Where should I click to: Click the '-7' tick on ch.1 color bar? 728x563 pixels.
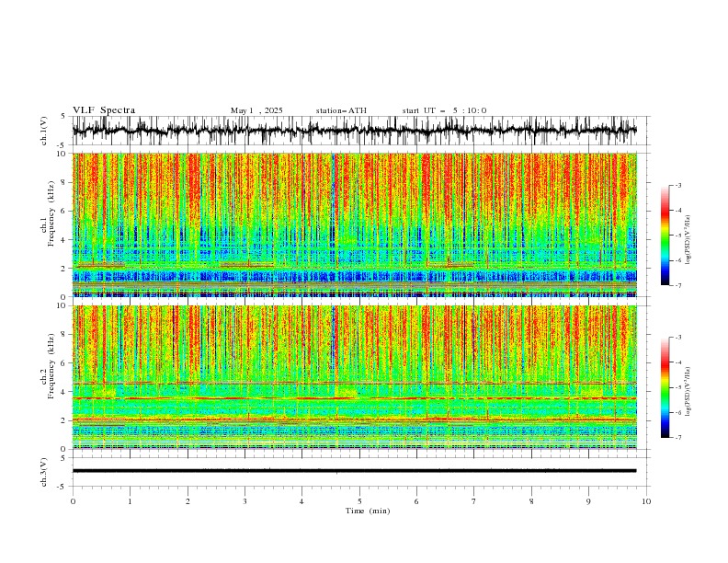pos(677,285)
